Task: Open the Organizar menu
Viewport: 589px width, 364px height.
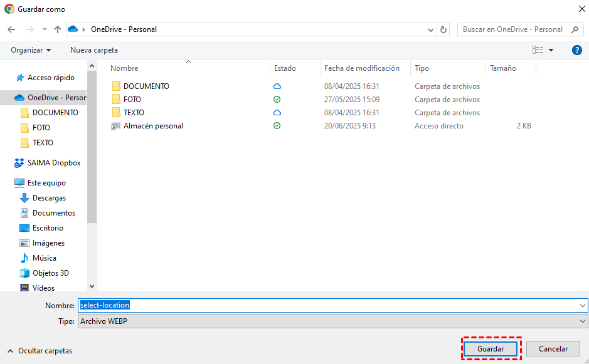Action: (x=31, y=50)
